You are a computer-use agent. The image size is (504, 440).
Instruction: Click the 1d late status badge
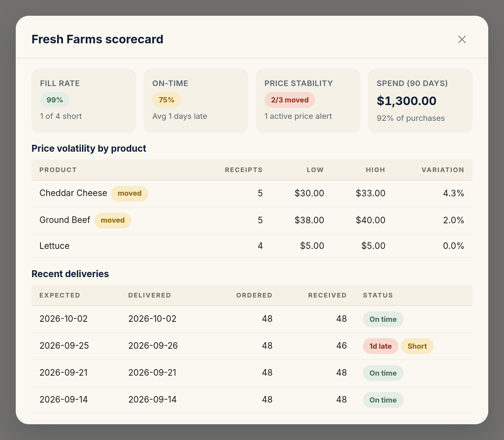(x=380, y=346)
